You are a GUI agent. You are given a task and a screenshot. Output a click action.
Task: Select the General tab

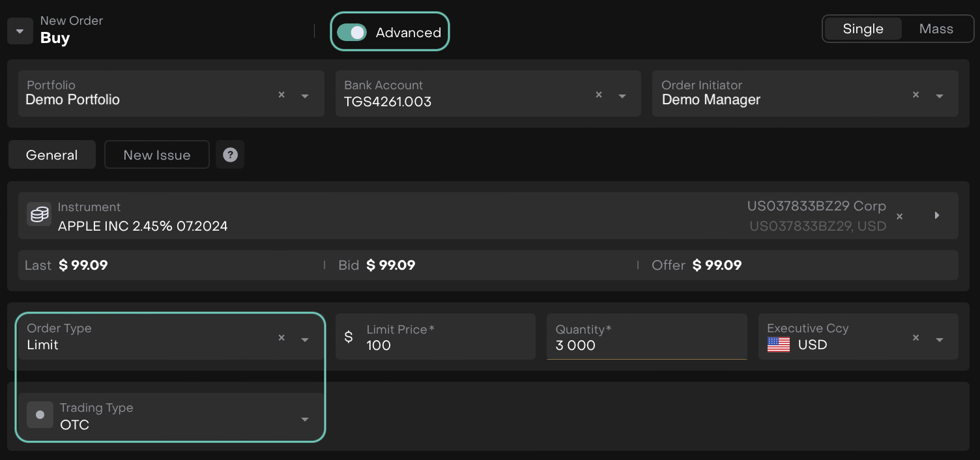tap(52, 155)
